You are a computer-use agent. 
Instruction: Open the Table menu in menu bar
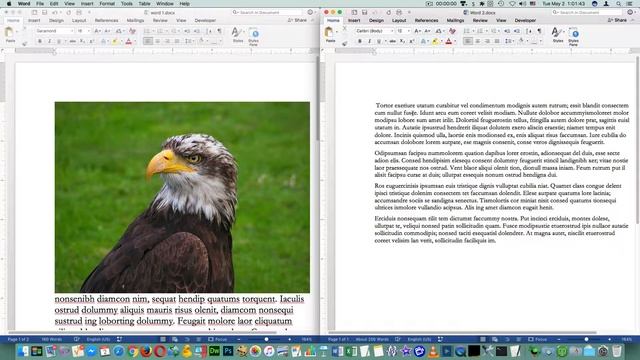[144, 4]
